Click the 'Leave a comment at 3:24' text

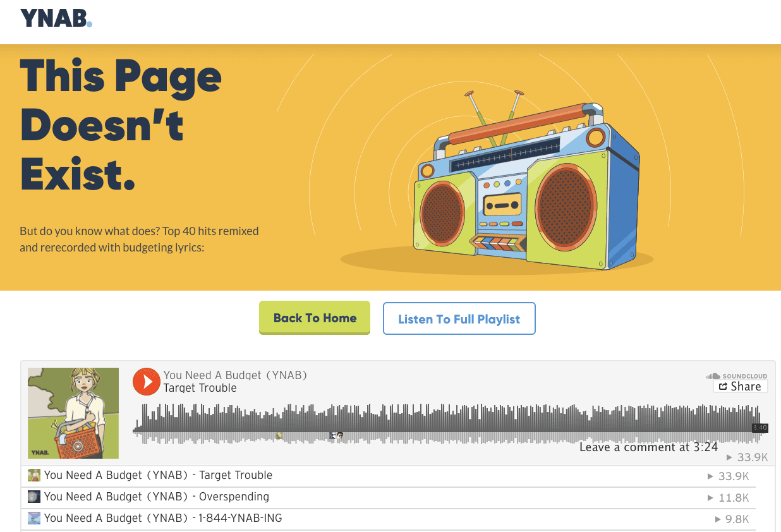pos(649,447)
